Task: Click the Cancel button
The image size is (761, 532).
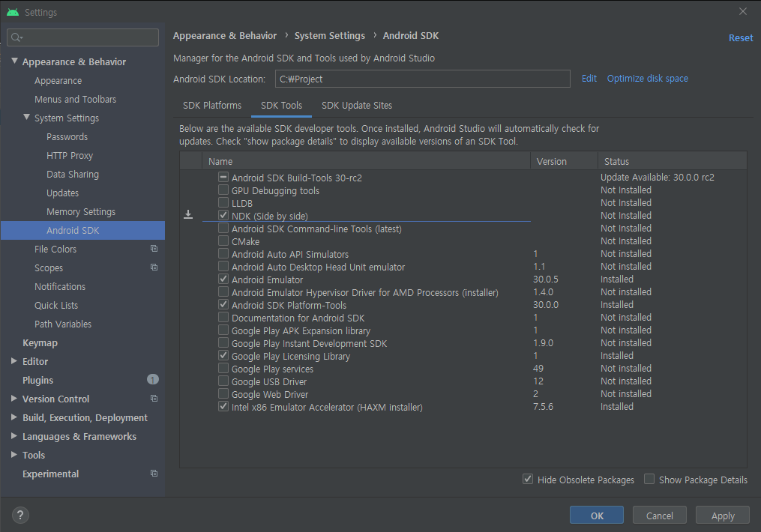Action: click(660, 516)
